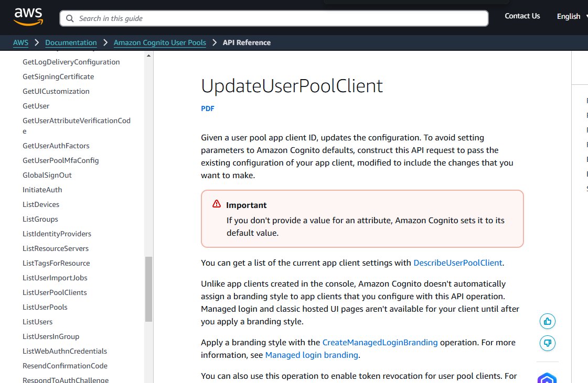588x383 pixels.
Task: Select ListUsers in the left navigation
Action: tap(37, 322)
